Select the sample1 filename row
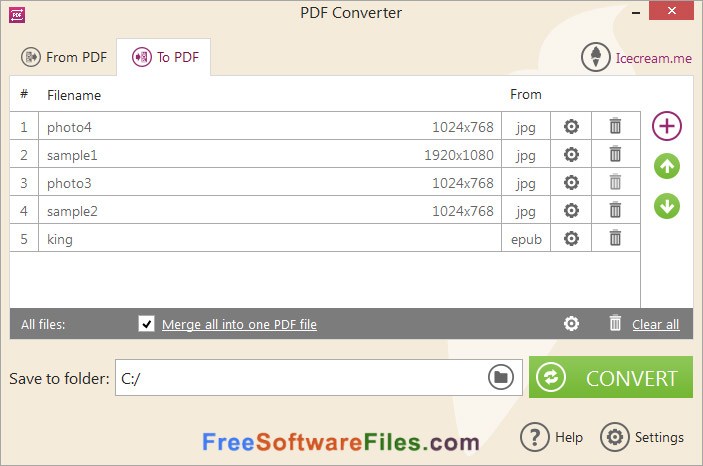 point(270,154)
